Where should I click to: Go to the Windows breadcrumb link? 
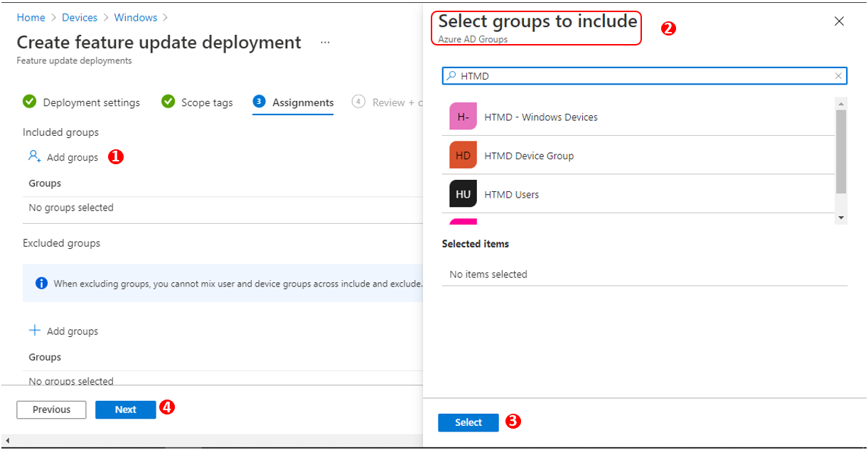coord(136,17)
